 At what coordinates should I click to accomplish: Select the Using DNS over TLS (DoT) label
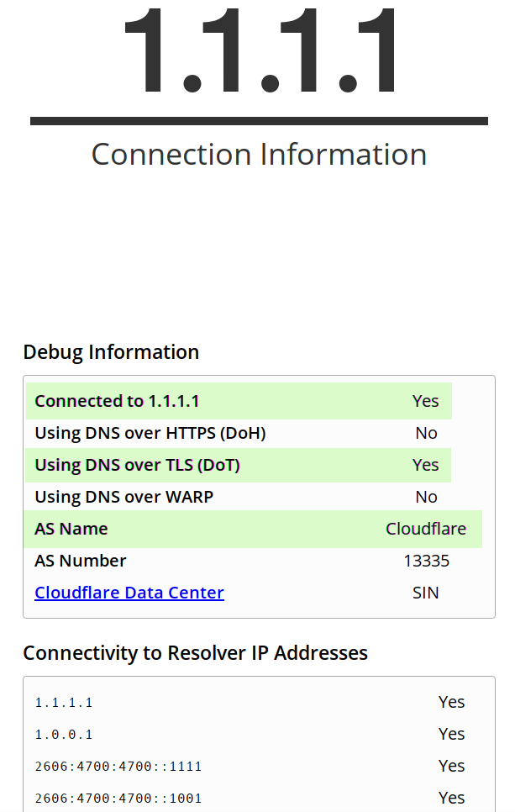[x=137, y=465]
